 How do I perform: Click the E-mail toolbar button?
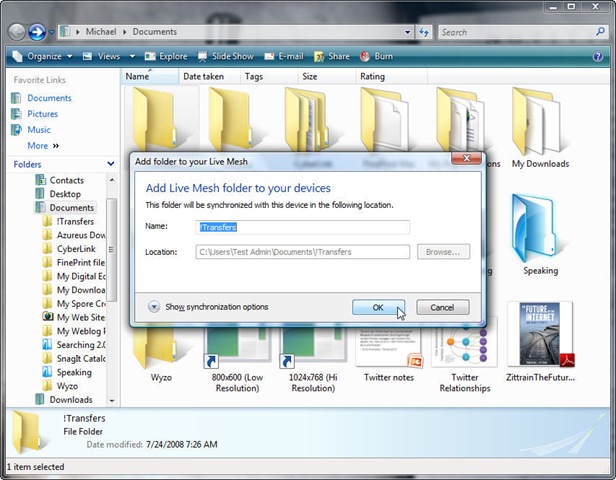[x=284, y=57]
